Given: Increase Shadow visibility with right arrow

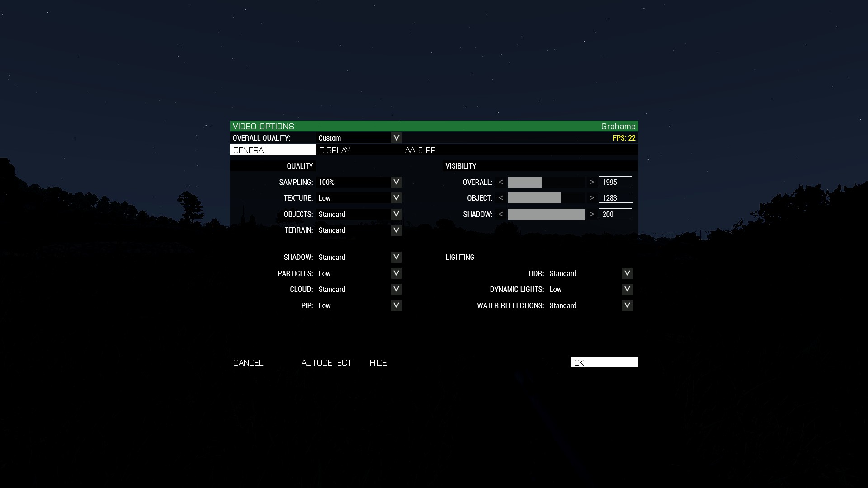Looking at the screenshot, I should tap(592, 214).
